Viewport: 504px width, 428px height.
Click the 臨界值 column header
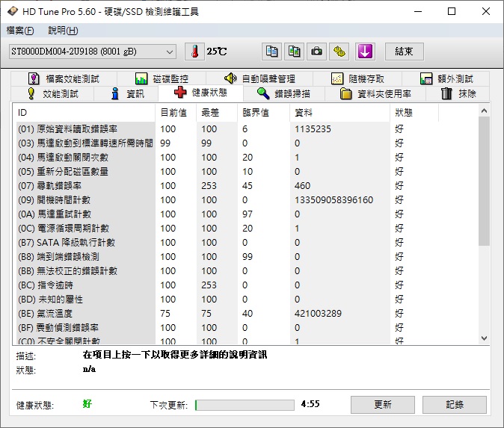pos(263,113)
